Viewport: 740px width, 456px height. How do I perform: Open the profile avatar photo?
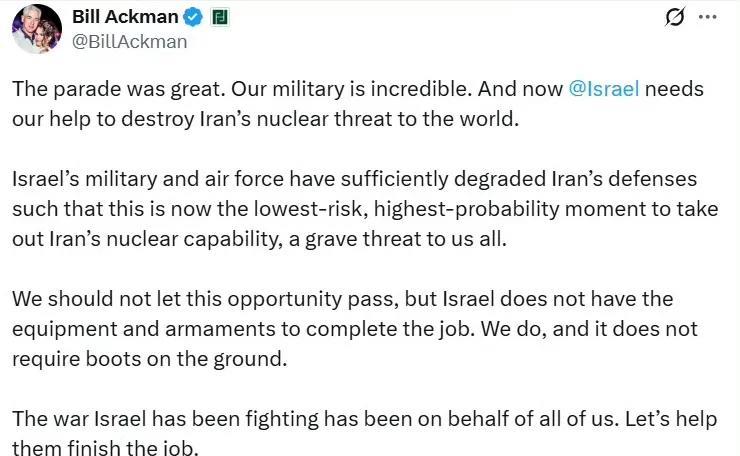[37, 29]
